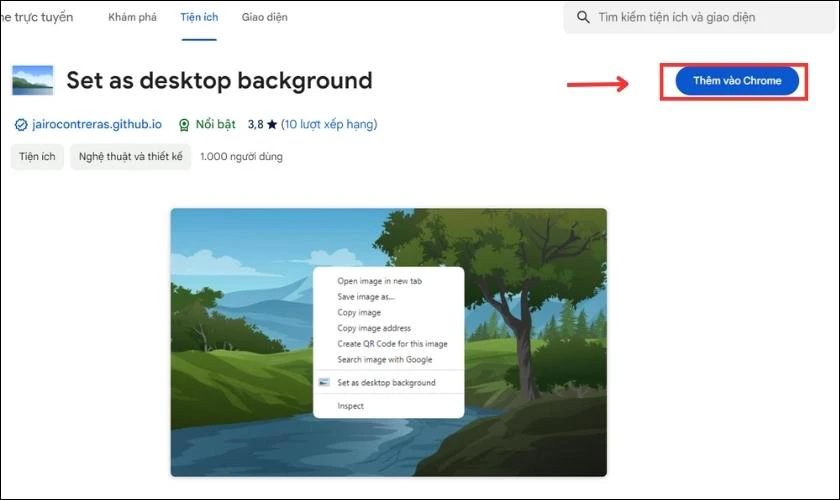Image resolution: width=840 pixels, height=500 pixels.
Task: Click the trực tuyến store header text
Action: (x=44, y=17)
